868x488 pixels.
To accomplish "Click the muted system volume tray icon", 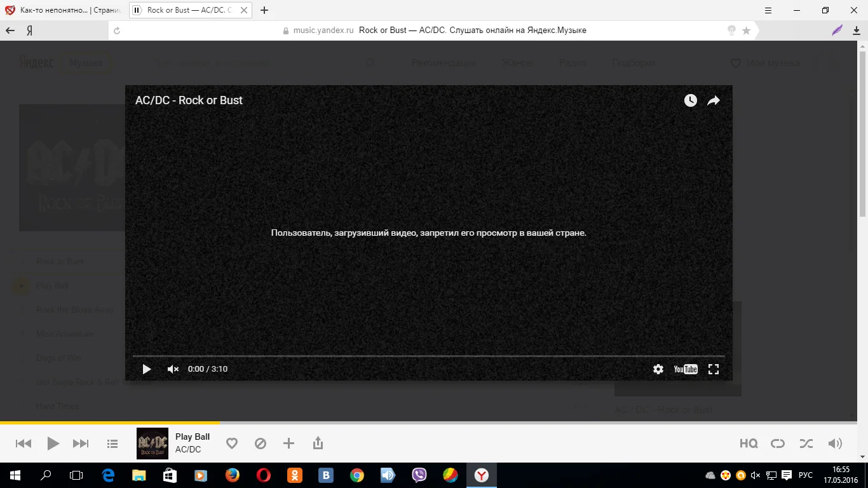I will tap(756, 475).
